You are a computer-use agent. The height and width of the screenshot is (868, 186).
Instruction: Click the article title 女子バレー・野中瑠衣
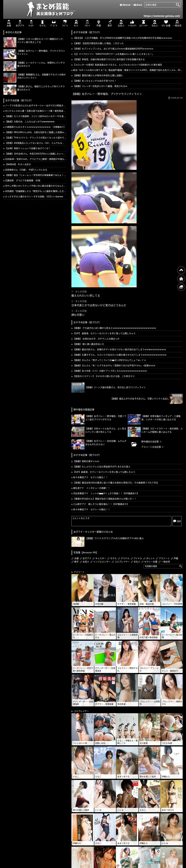[106, 94]
